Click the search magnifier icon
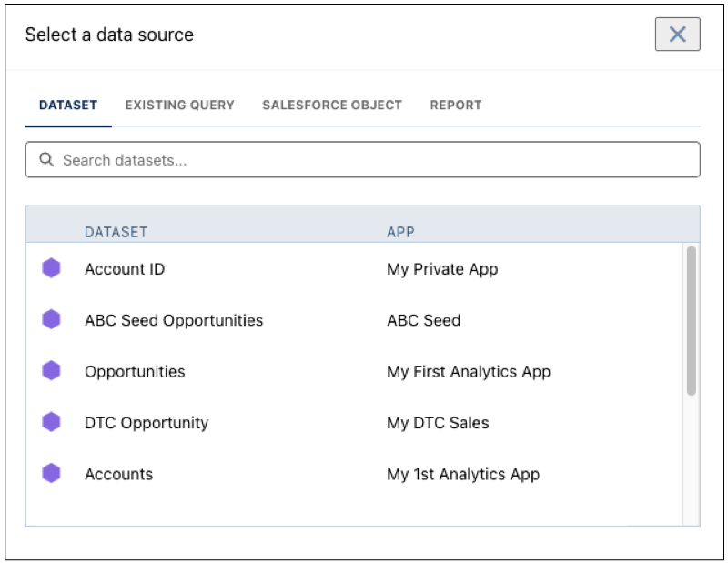 tap(46, 160)
